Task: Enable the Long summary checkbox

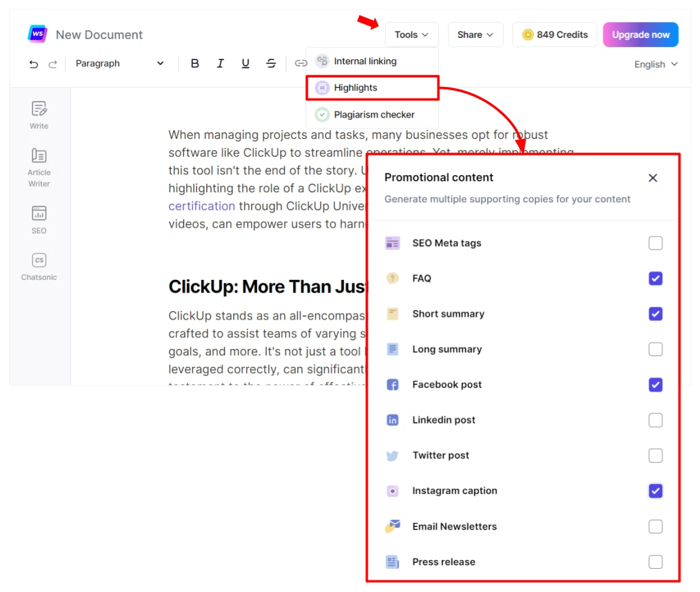Action: (x=655, y=349)
